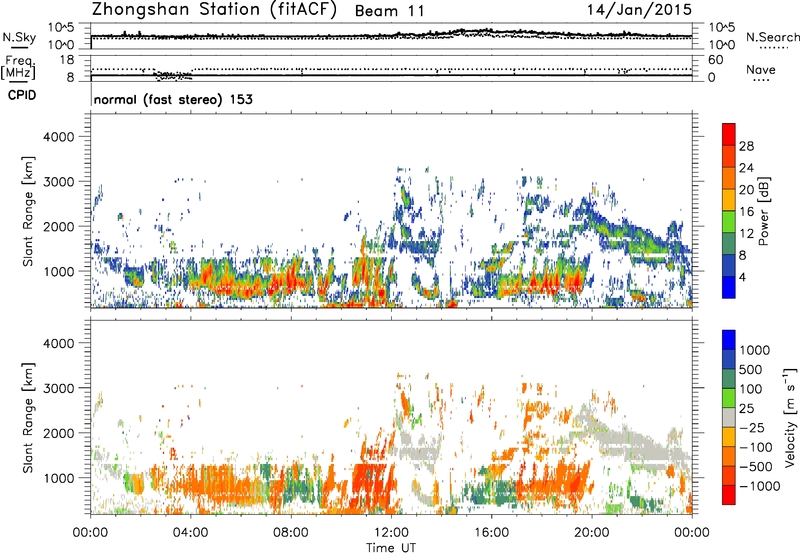Click the "04:00" time axis label

[x=190, y=533]
